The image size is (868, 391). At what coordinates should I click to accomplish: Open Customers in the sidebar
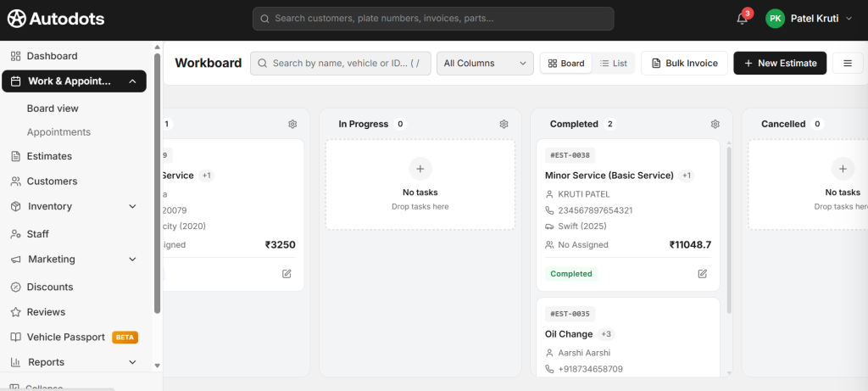(x=52, y=182)
